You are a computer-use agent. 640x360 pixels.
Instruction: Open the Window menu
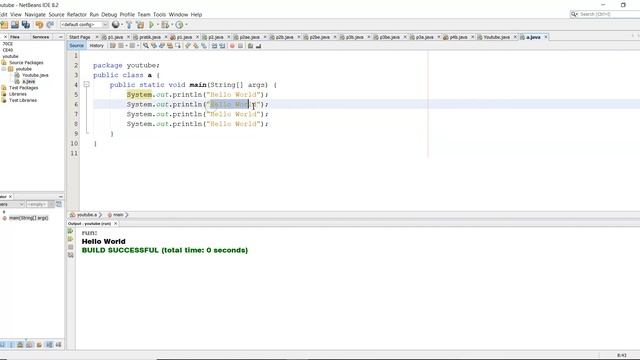coord(178,14)
